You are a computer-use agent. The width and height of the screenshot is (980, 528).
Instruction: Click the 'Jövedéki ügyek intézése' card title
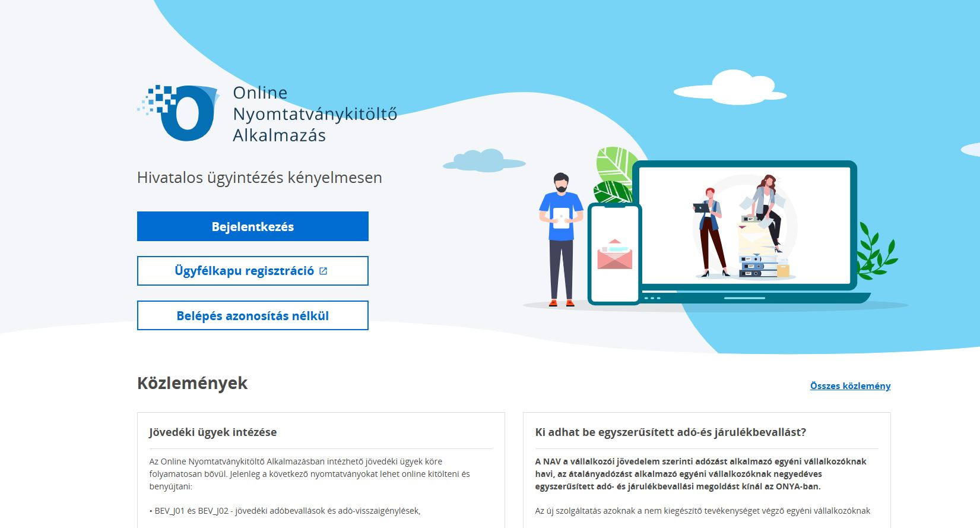[x=213, y=432]
